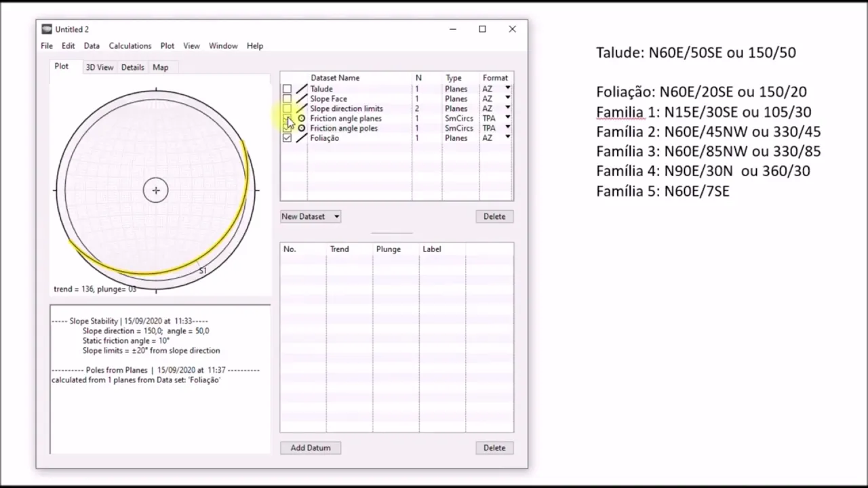The image size is (868, 488).
Task: Click the Plunge column header
Action: [389, 249]
